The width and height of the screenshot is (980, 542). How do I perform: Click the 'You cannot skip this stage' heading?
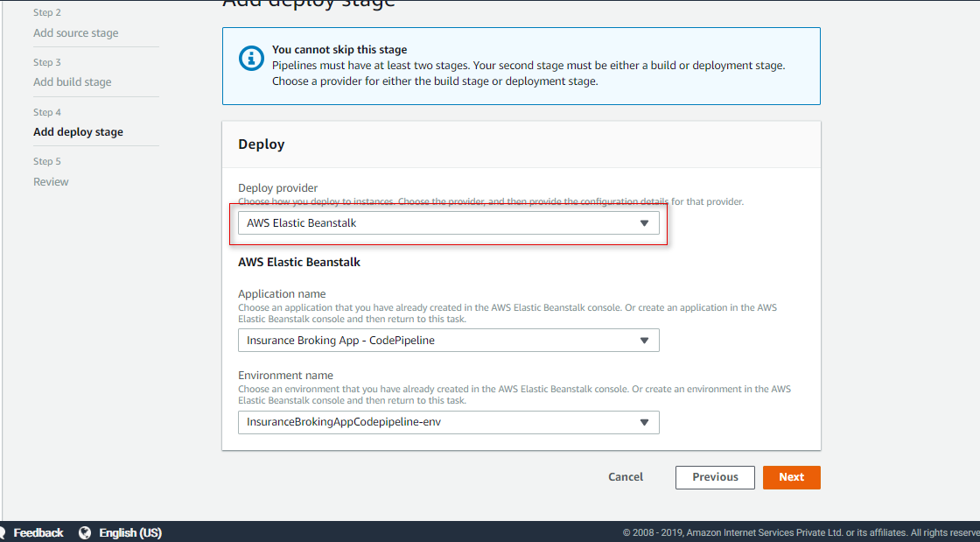[x=339, y=50]
